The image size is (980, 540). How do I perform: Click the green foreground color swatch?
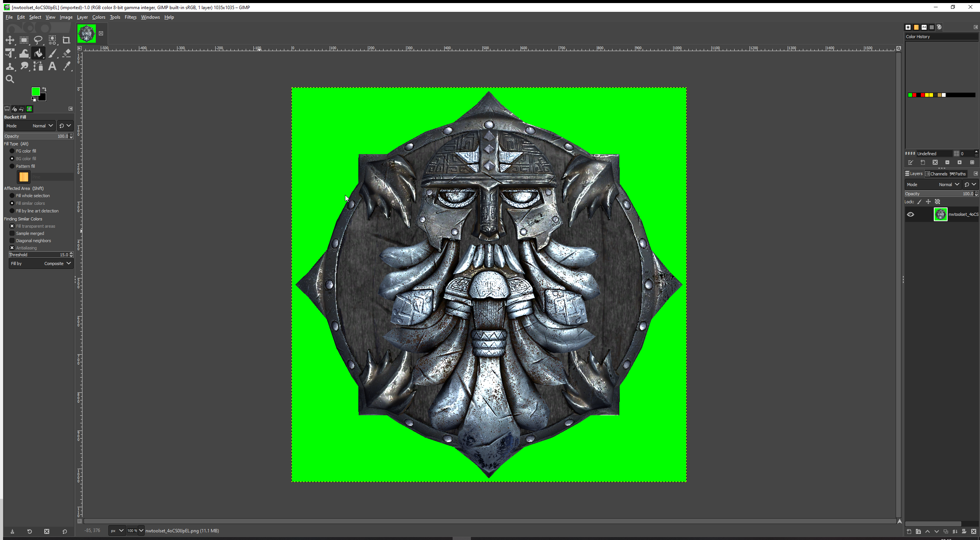pos(35,92)
